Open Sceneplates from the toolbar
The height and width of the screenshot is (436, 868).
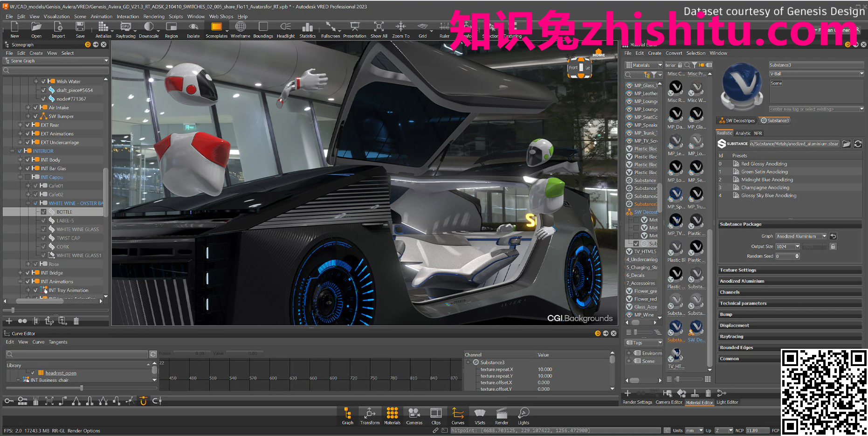(216, 30)
